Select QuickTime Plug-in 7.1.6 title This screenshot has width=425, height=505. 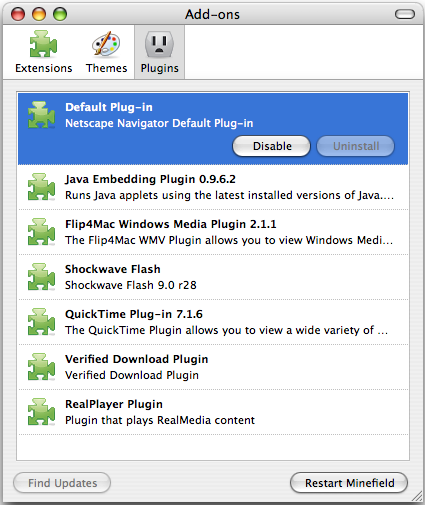134,314
